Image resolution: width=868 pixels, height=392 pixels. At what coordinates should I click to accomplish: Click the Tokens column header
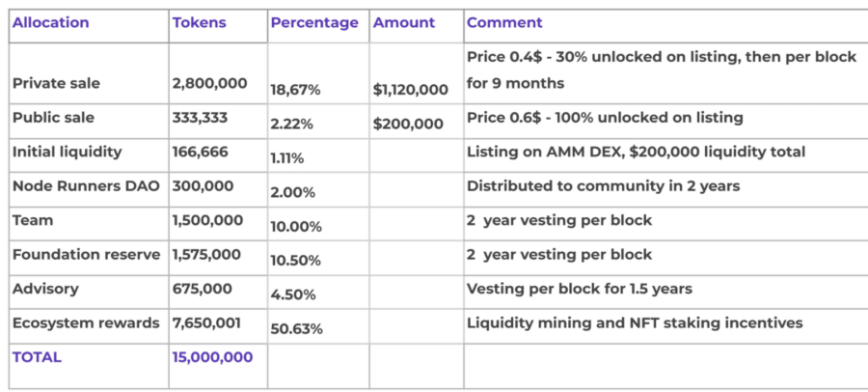tap(200, 22)
